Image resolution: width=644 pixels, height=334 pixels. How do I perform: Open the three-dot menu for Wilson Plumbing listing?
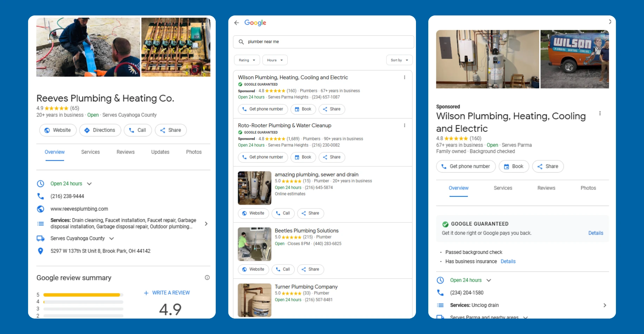404,78
